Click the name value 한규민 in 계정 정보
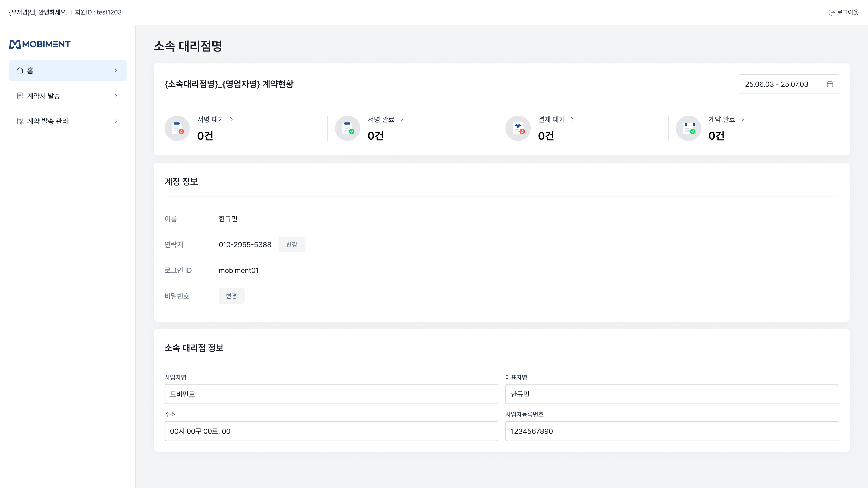This screenshot has height=488, width=868. [228, 219]
